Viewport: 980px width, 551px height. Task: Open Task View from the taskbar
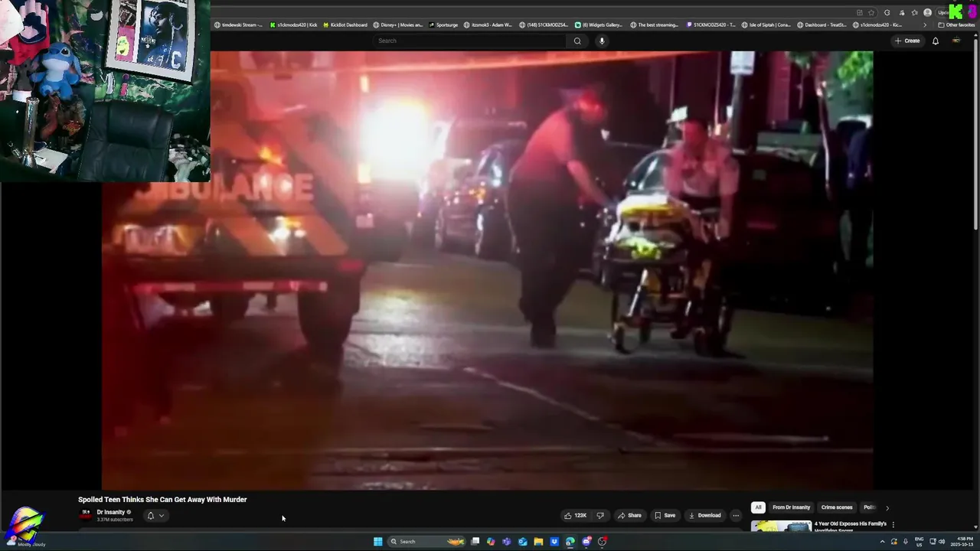(x=475, y=541)
